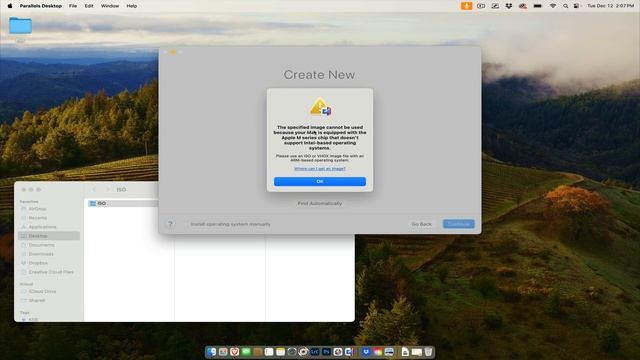Screen dimensions: 640x360
Task: Select the ISO folder in Finder window
Action: click(122, 203)
